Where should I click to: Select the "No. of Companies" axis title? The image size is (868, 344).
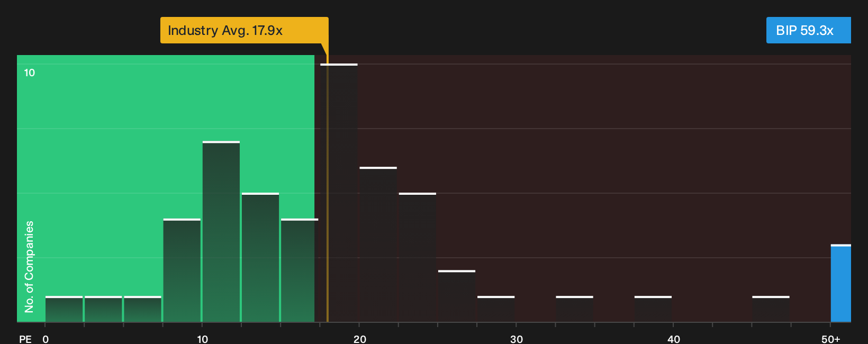tap(29, 266)
